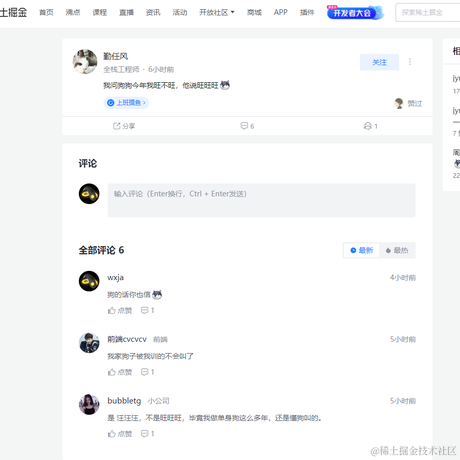Click the 全部评论 6 heading

pyautogui.click(x=101, y=250)
